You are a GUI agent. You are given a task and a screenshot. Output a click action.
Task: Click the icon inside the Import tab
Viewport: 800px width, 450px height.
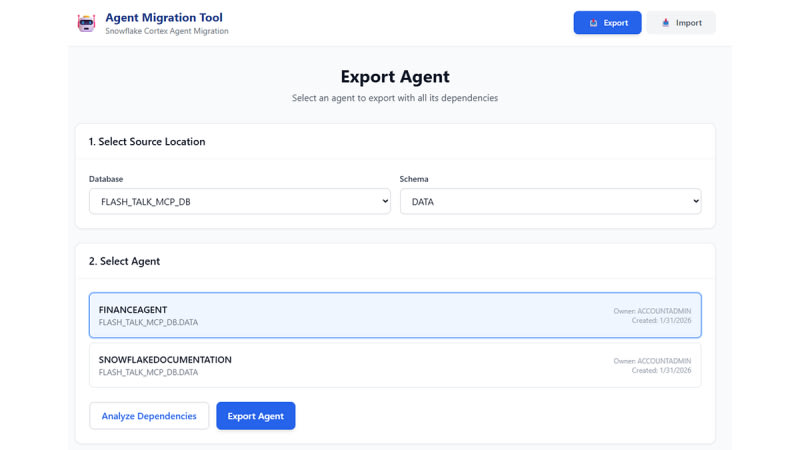(666, 23)
